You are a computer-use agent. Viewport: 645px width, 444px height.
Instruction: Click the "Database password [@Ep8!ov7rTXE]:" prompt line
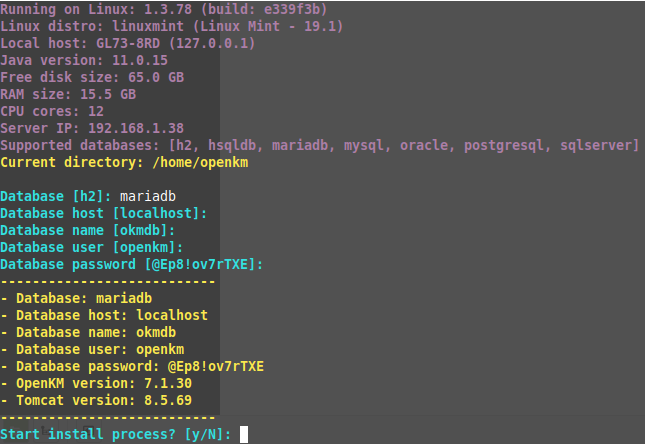[132, 264]
